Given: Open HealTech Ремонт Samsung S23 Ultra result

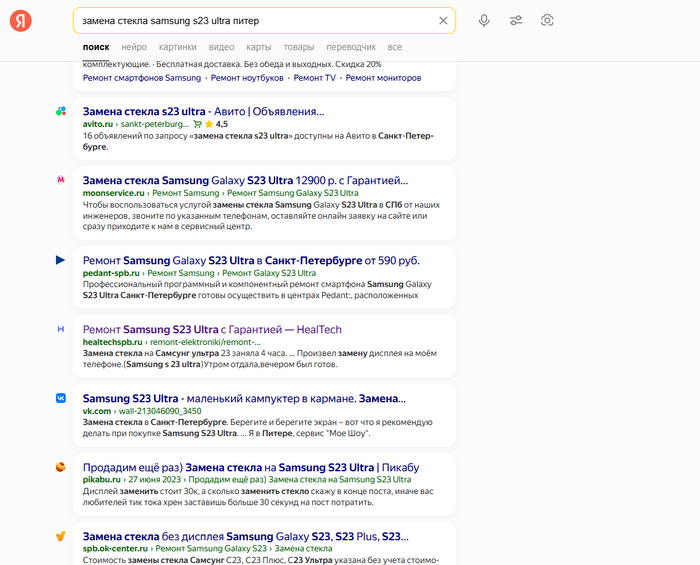Looking at the screenshot, I should [212, 329].
